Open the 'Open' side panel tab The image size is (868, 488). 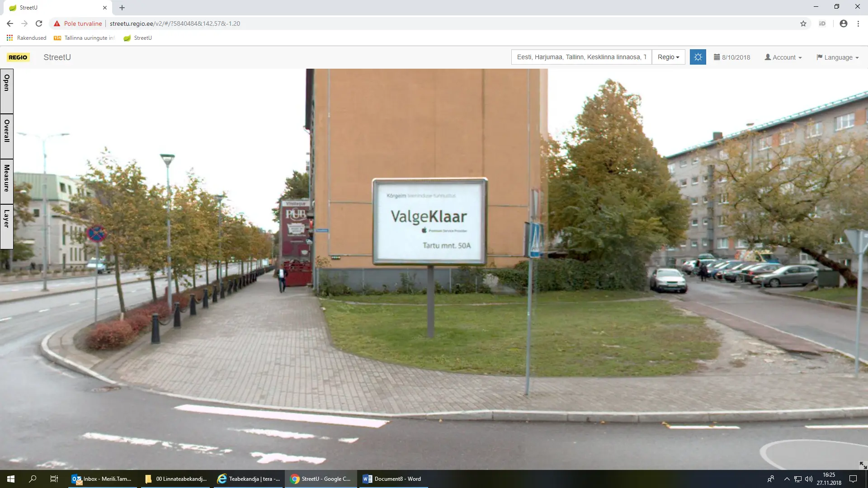pos(7,91)
